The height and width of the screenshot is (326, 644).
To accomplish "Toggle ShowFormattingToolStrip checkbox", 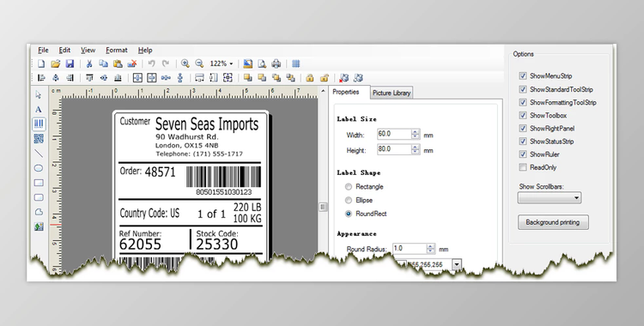I will click(x=522, y=102).
